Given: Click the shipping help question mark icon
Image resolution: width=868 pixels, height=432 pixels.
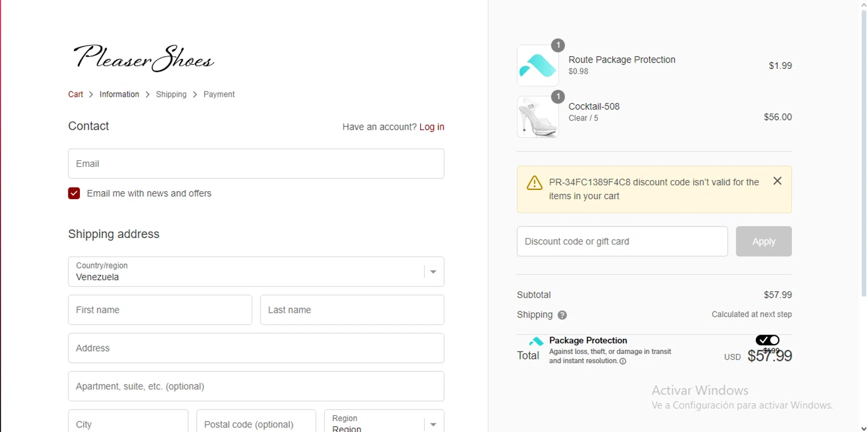Looking at the screenshot, I should (x=562, y=315).
